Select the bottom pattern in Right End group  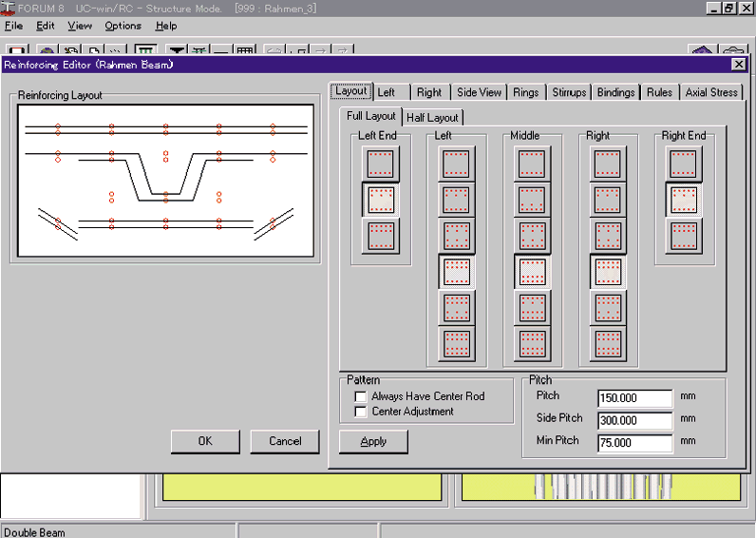click(x=684, y=235)
